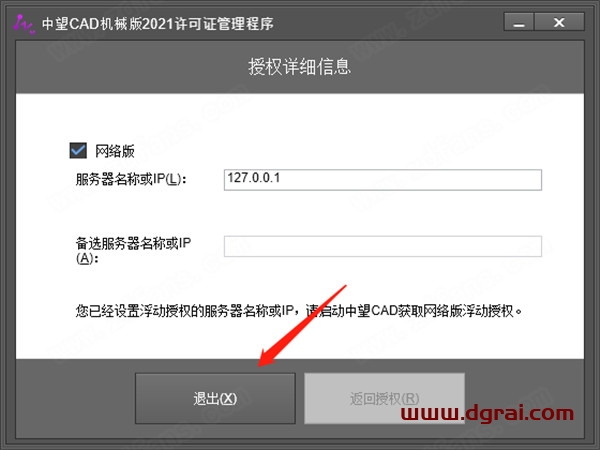This screenshot has width=600, height=450.
Task: Click the floating license info message text
Action: pyautogui.click(x=299, y=311)
